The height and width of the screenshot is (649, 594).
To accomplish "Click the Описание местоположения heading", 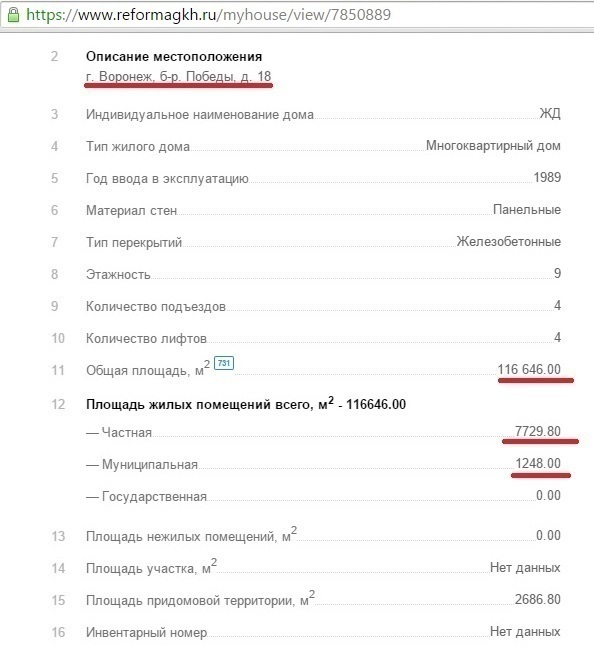I will (x=174, y=56).
